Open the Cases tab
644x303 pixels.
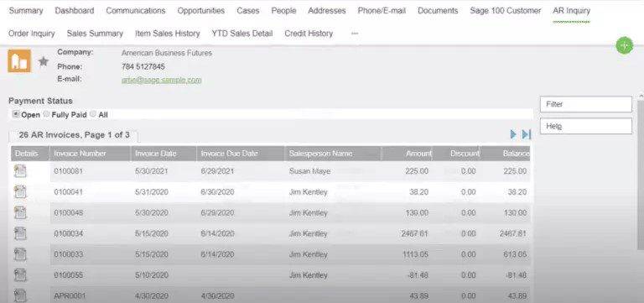(248, 11)
